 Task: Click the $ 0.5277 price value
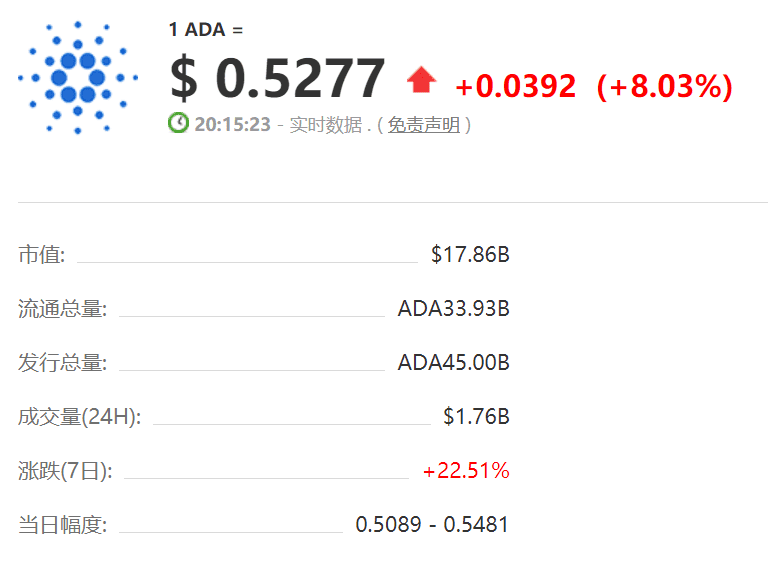click(x=277, y=78)
